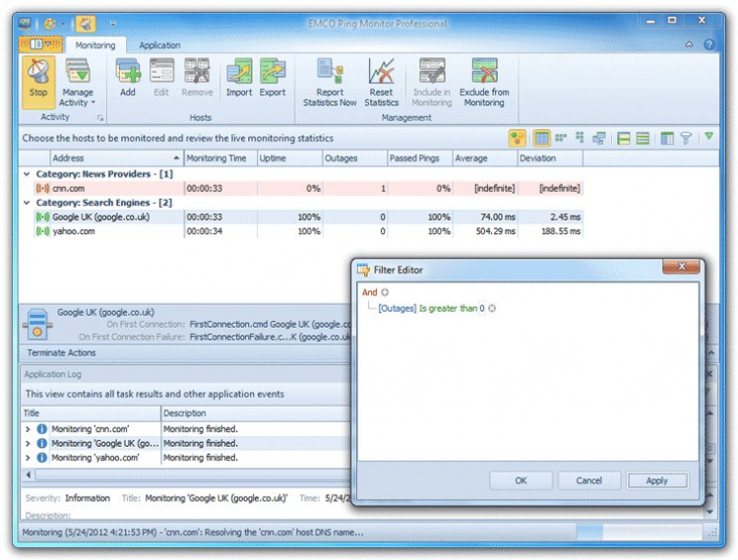
Task: Click Exclude from Monitoring
Action: click(x=484, y=83)
